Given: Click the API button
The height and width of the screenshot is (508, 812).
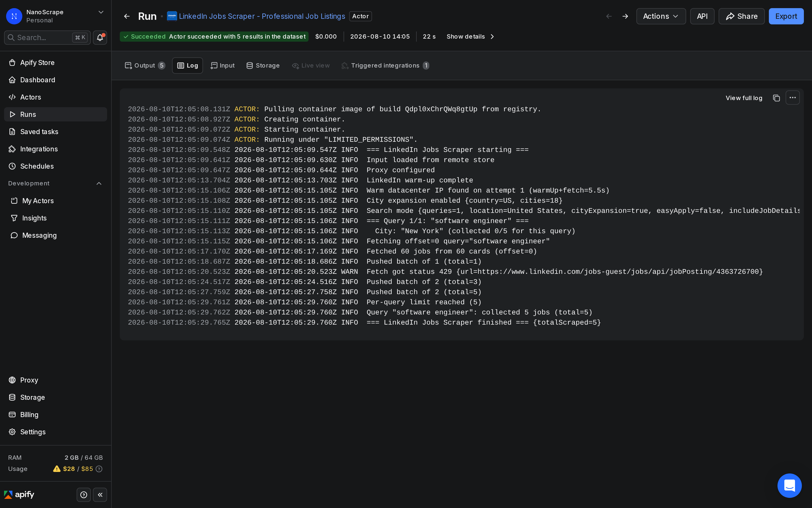Looking at the screenshot, I should click(702, 16).
